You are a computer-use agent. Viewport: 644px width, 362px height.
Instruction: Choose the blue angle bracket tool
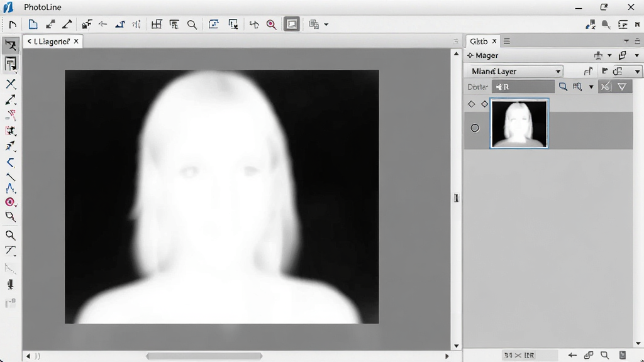11,163
